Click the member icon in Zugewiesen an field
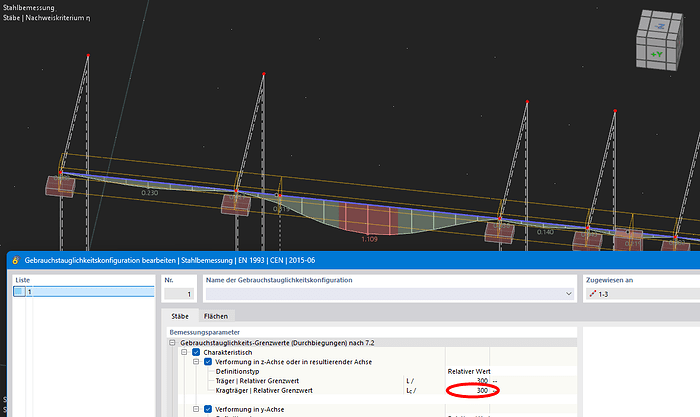The width and height of the screenshot is (700, 417). pyautogui.click(x=592, y=294)
